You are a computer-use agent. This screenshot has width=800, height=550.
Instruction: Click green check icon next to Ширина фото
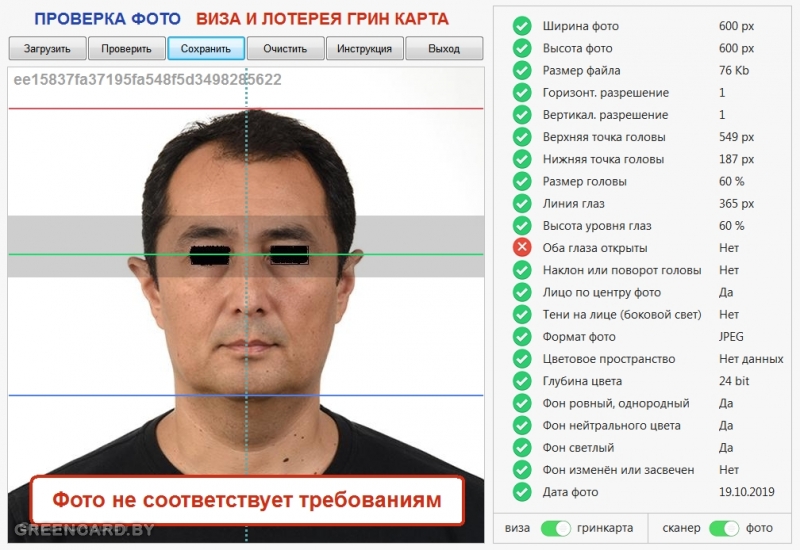point(522,26)
